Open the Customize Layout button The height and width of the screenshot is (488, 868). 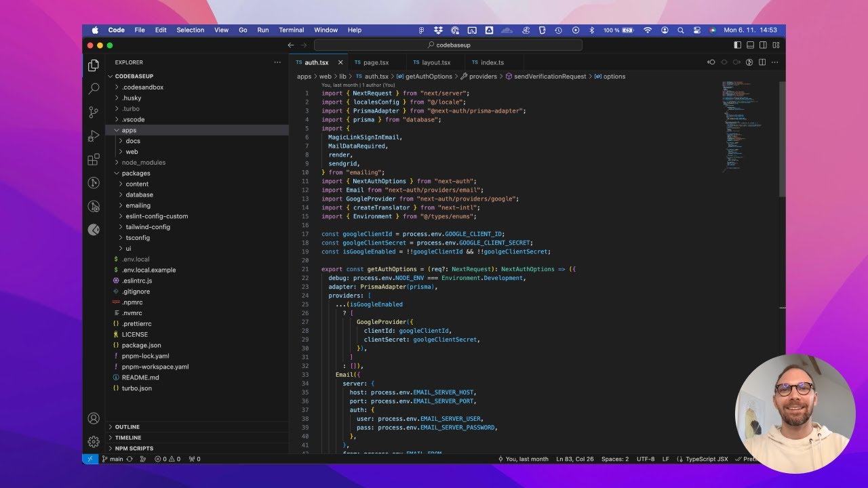pos(776,45)
